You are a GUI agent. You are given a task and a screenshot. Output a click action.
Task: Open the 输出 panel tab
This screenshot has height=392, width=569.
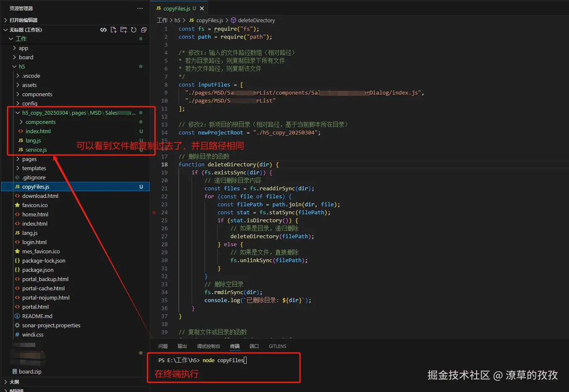pyautogui.click(x=182, y=346)
